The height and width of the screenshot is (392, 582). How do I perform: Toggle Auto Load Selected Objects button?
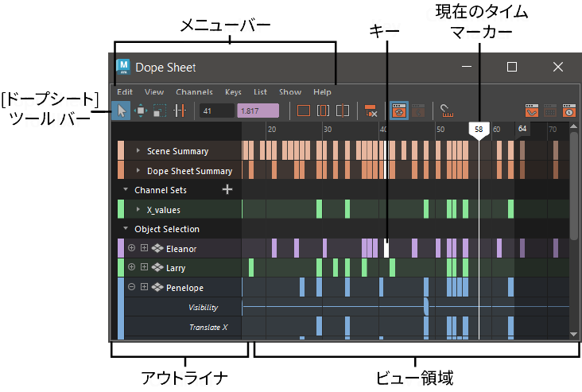[399, 111]
